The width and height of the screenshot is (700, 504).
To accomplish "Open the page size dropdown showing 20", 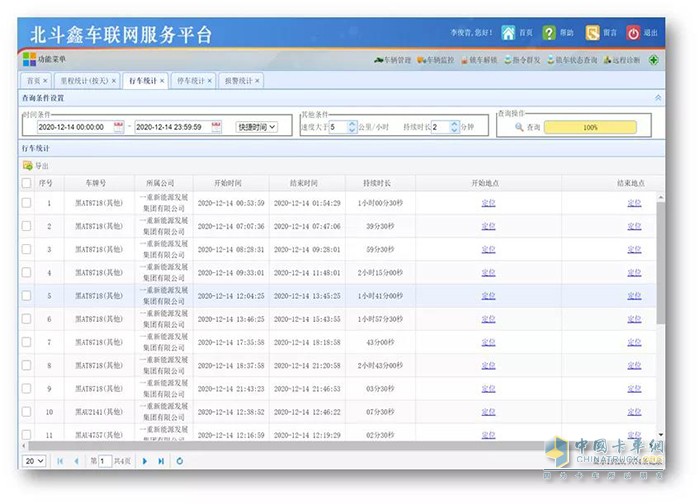I will 34,461.
